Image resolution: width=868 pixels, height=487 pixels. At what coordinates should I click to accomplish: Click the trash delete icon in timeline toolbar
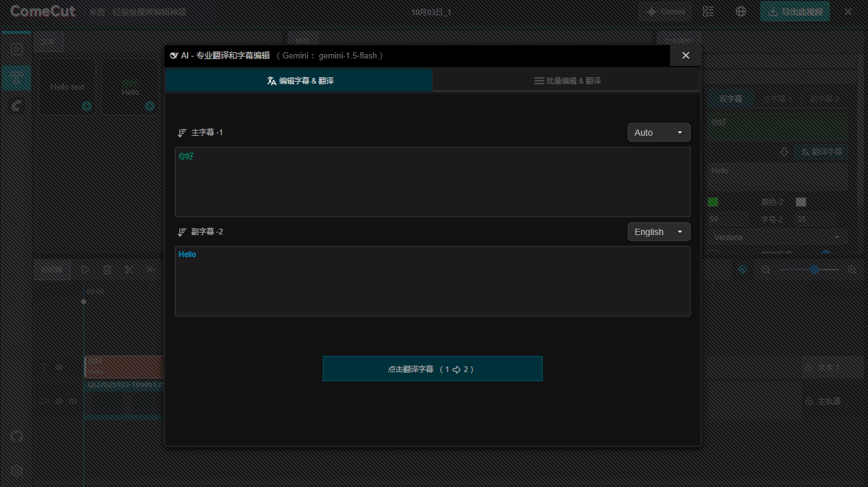(107, 270)
